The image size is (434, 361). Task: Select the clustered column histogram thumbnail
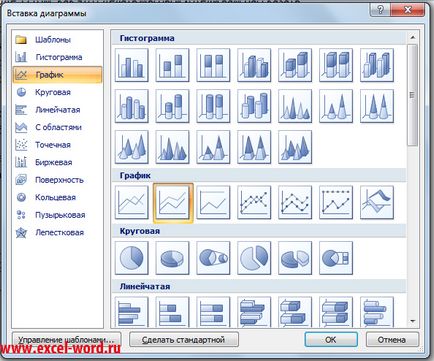pos(132,65)
